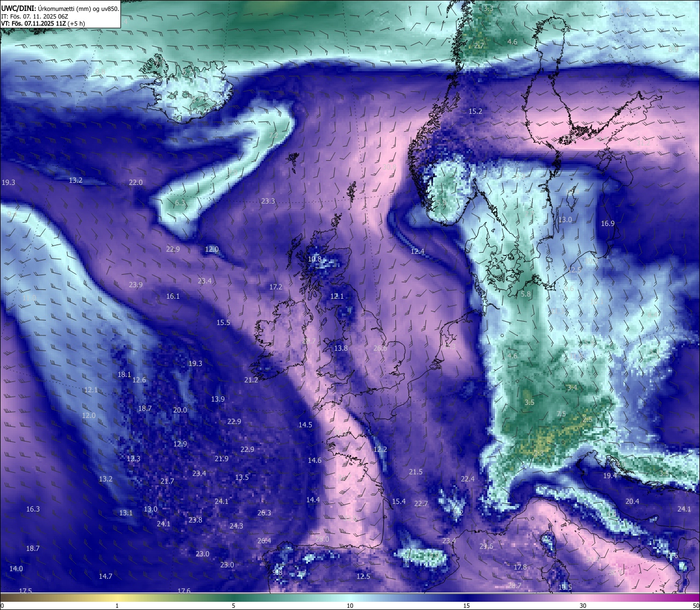Viewport: 700px width, 610px height.
Task: Click the 13.9 value in the Atlantic
Action: [218, 399]
